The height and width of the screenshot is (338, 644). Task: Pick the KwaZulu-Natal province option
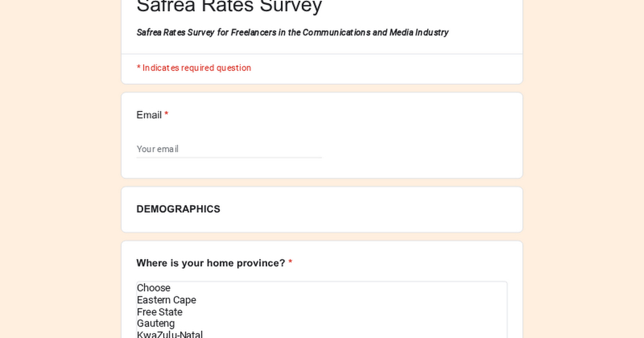[170, 335]
